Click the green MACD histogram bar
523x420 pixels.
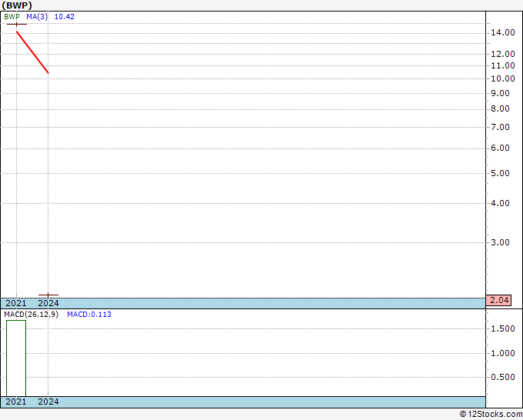16,358
